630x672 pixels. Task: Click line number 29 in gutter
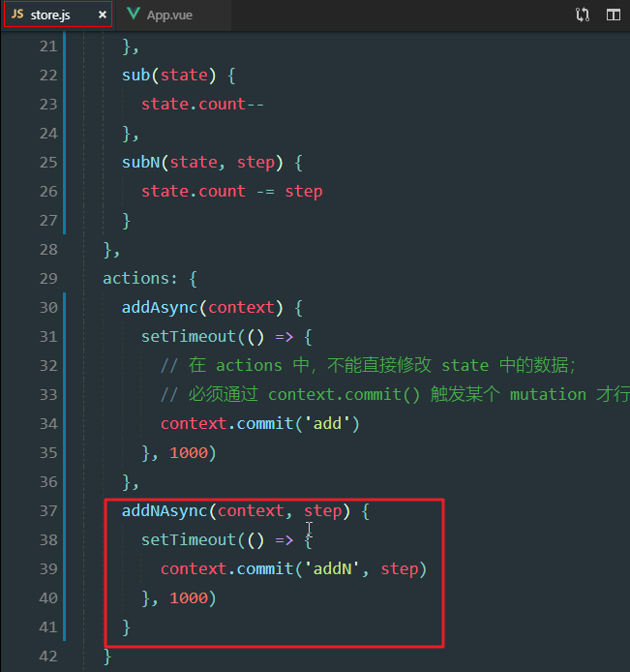[47, 278]
